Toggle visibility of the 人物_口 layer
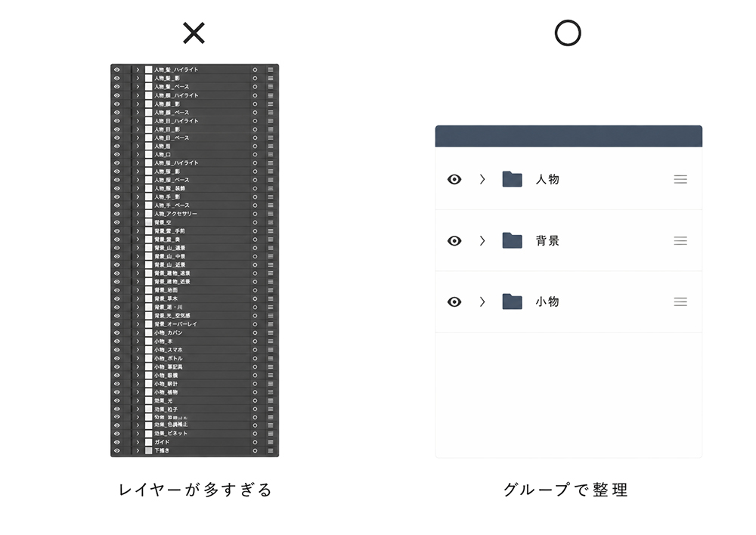Screen dimensions: 756x535 click(x=116, y=155)
